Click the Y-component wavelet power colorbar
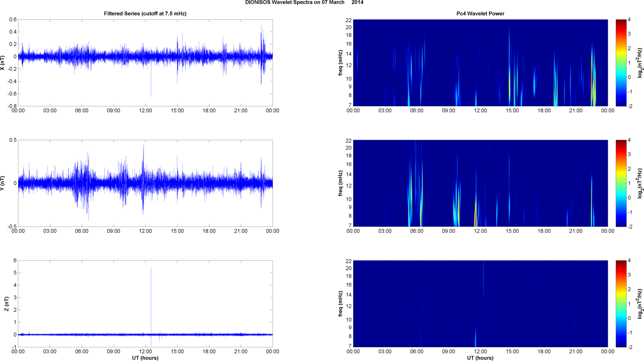644x361 pixels. point(621,183)
